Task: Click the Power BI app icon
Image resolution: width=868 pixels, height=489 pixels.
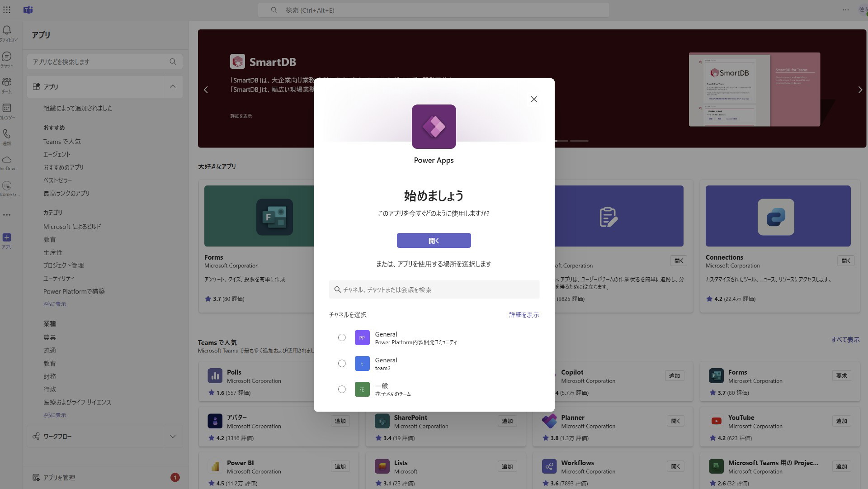Action: [215, 466]
